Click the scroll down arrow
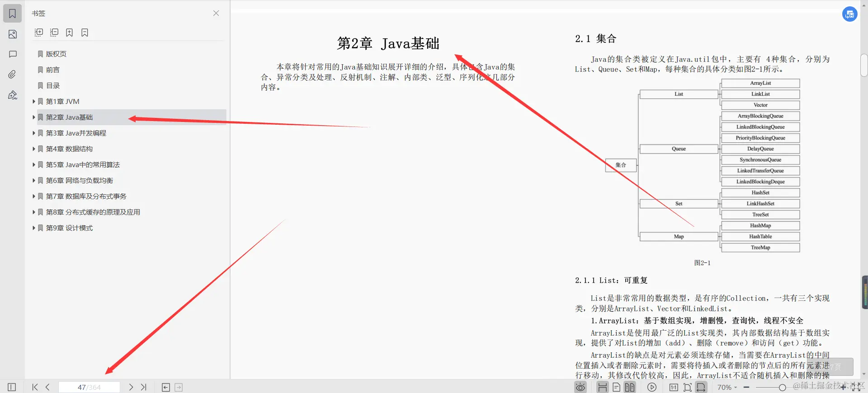 click(x=864, y=374)
